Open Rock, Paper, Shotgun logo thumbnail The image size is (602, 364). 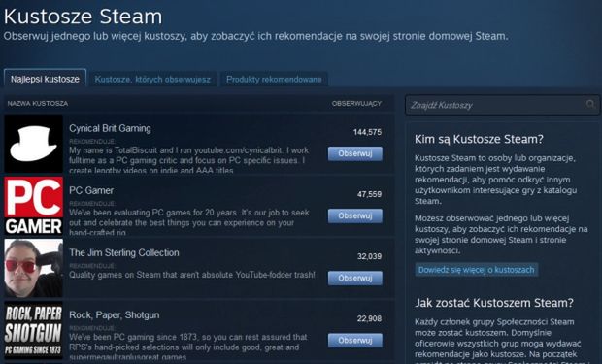[33, 330]
